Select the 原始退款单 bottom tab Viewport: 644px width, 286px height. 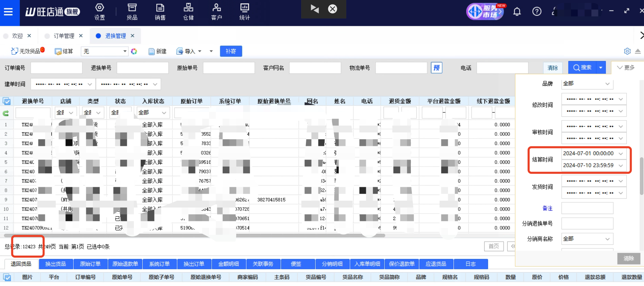coord(125,264)
